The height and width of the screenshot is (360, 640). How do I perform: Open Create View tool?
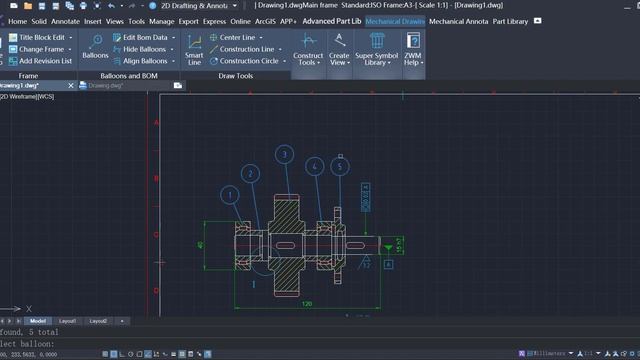339,49
